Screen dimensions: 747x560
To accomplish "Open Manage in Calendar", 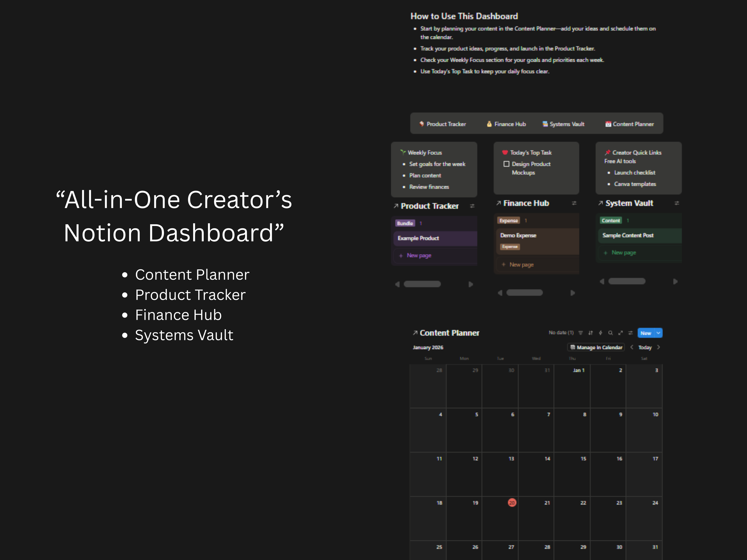I will [598, 347].
